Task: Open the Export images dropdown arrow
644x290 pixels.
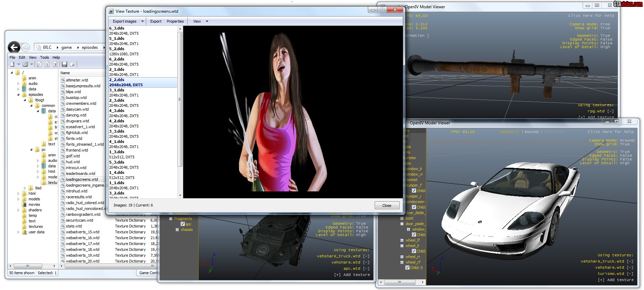Action: (142, 21)
